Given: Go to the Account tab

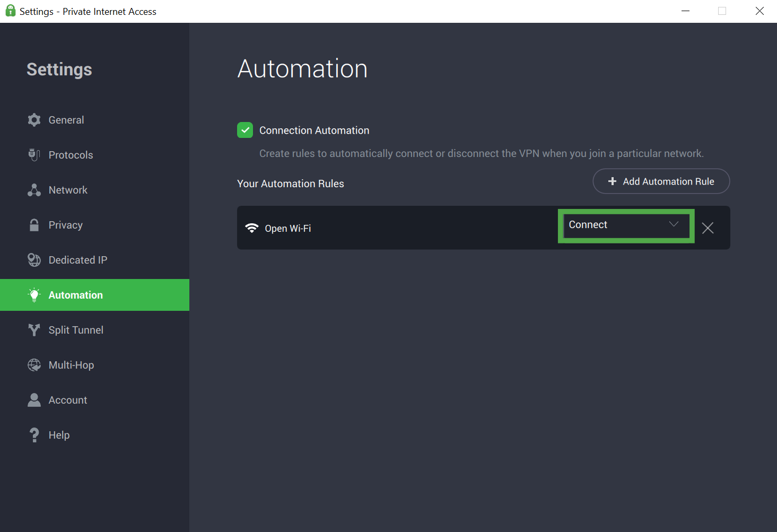Looking at the screenshot, I should coord(94,400).
